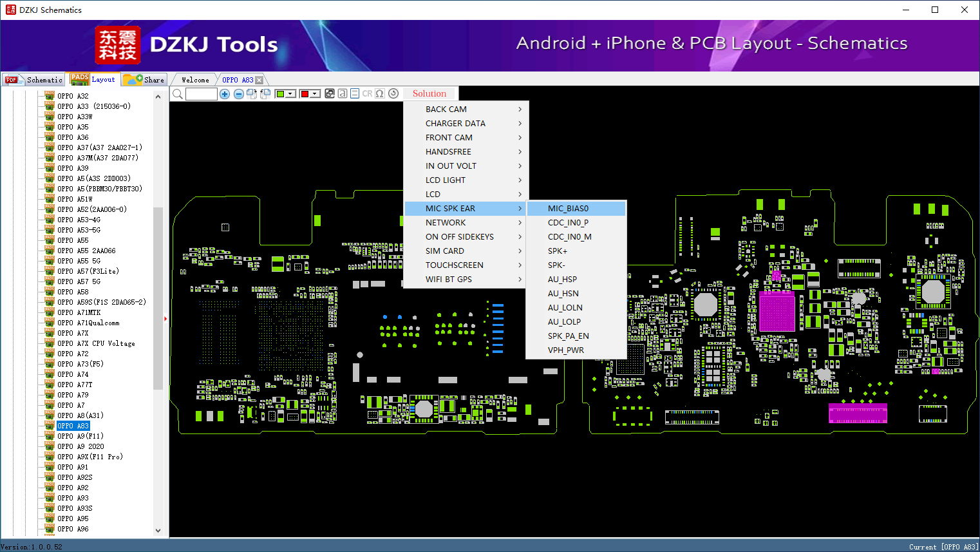Expand the NETWORK submenu arrow
This screenshot has height=552, width=980.
(520, 223)
